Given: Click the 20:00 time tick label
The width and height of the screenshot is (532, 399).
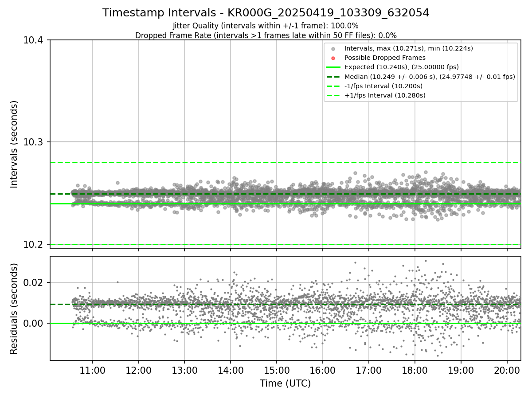Looking at the screenshot, I should [507, 370].
